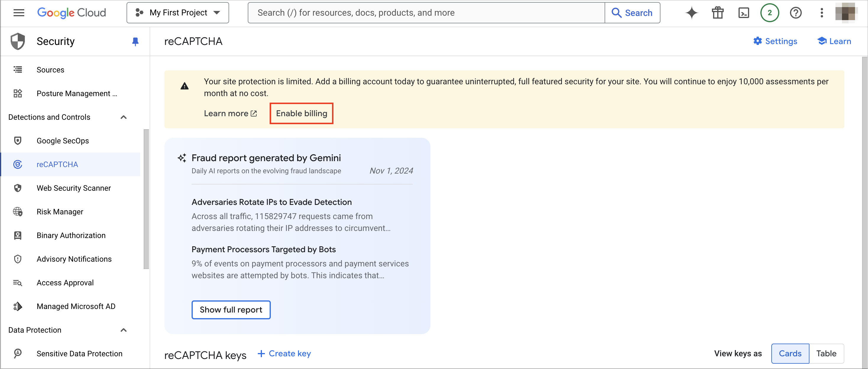Click 'Fraud report generated by Gemini' title
Image resolution: width=868 pixels, height=369 pixels.
tap(266, 158)
